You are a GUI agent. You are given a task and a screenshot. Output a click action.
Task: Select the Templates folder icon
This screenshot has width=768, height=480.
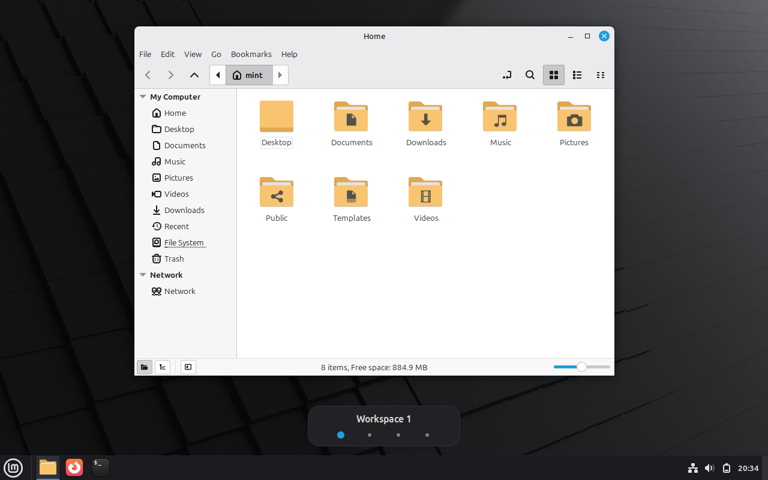[x=351, y=192]
